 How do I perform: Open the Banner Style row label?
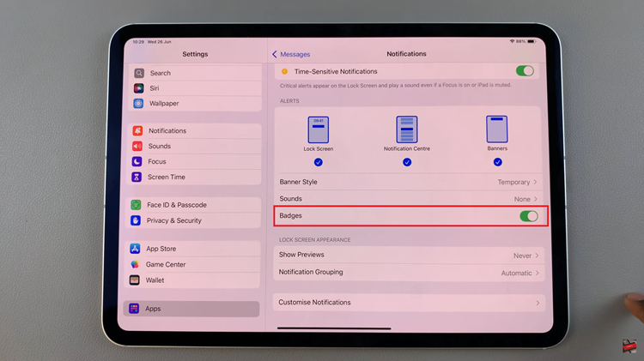[298, 182]
